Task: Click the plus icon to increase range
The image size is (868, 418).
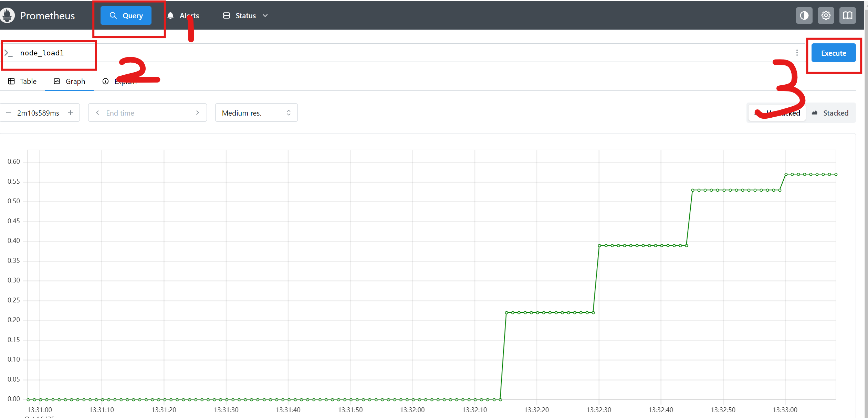Action: (x=71, y=113)
